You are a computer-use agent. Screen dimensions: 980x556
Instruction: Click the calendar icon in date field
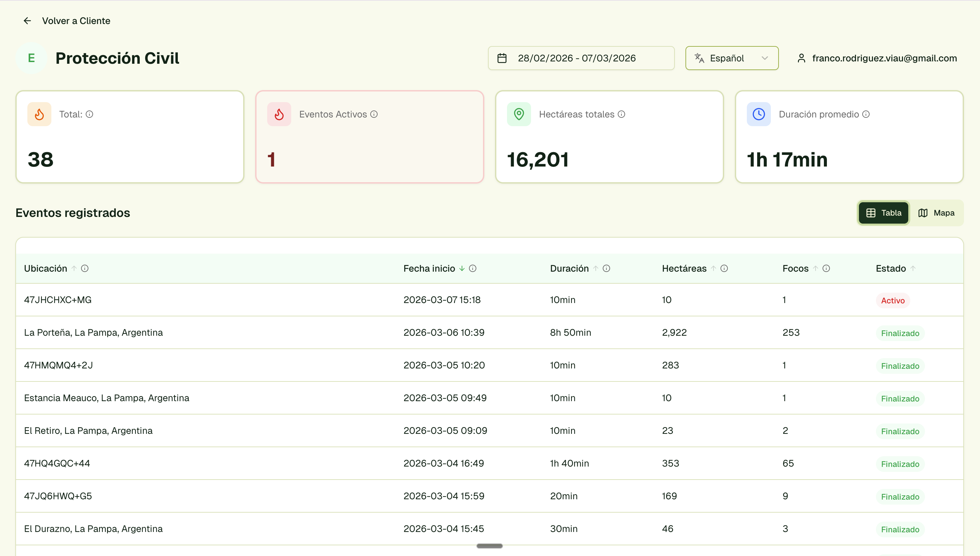[502, 58]
